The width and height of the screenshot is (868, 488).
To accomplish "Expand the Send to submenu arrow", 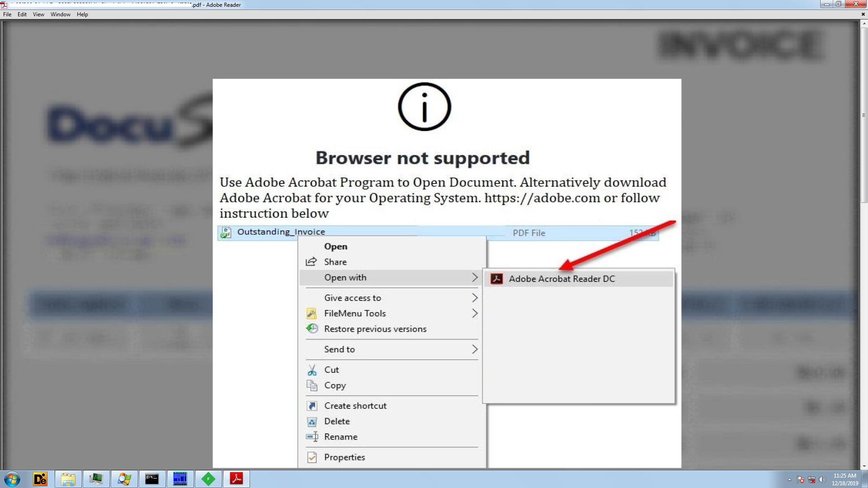I will click(x=474, y=349).
